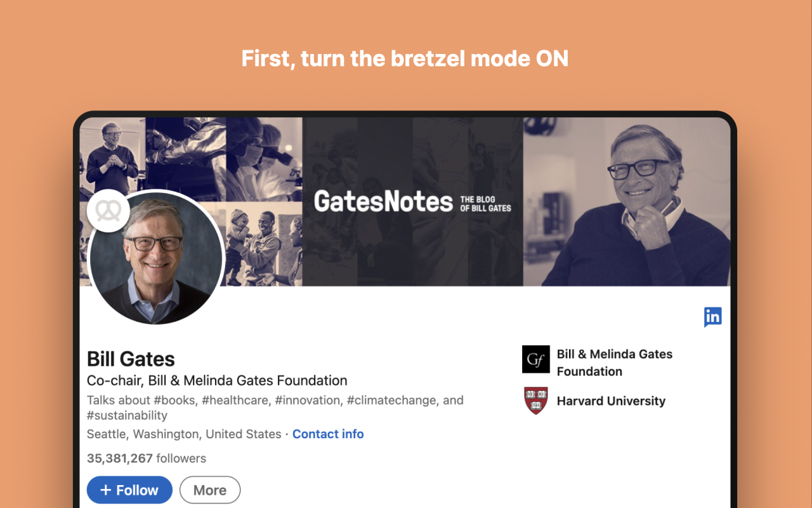
Task: Click the Harvard University shield logo
Action: tap(536, 401)
